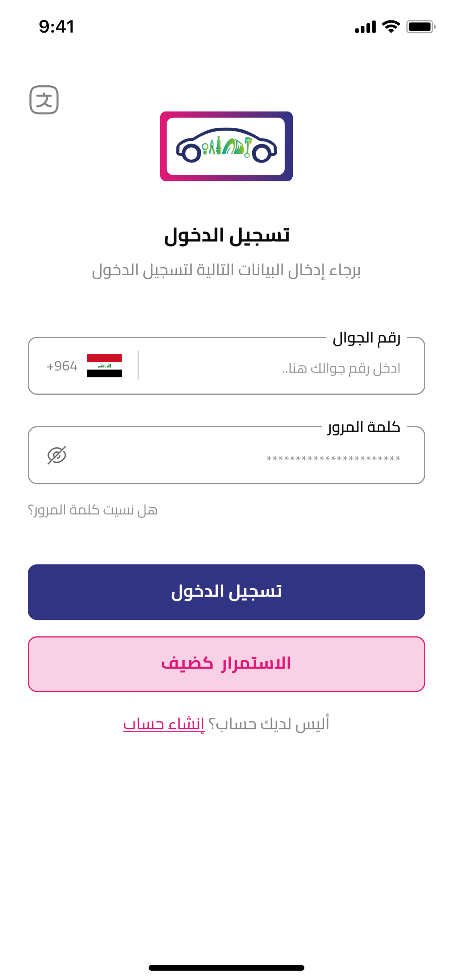The width and height of the screenshot is (453, 980).
Task: Tap the "كلمة المرور" field label
Action: pyautogui.click(x=364, y=427)
